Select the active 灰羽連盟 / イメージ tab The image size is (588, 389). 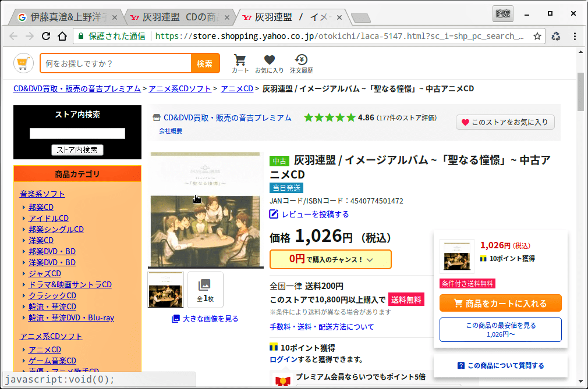pos(292,17)
